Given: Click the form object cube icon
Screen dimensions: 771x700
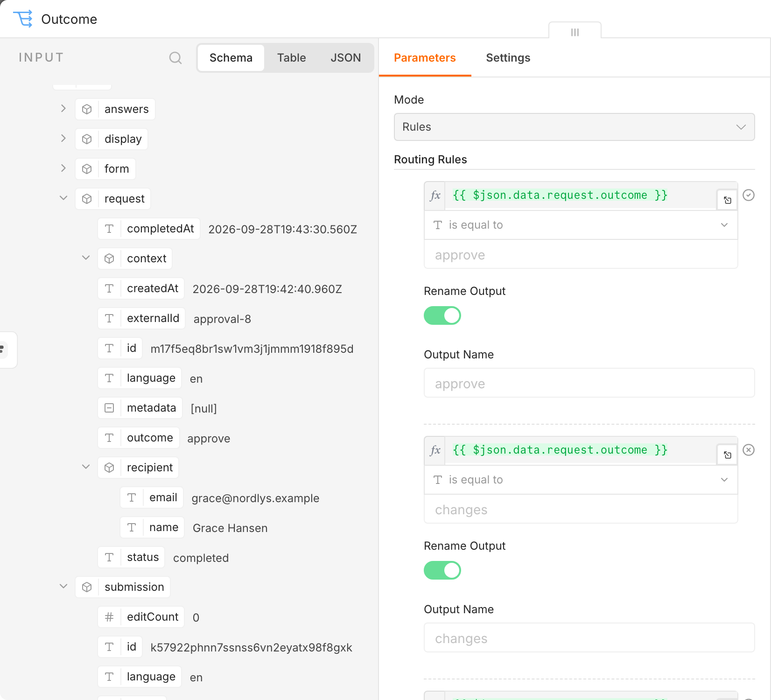Looking at the screenshot, I should pyautogui.click(x=87, y=169).
